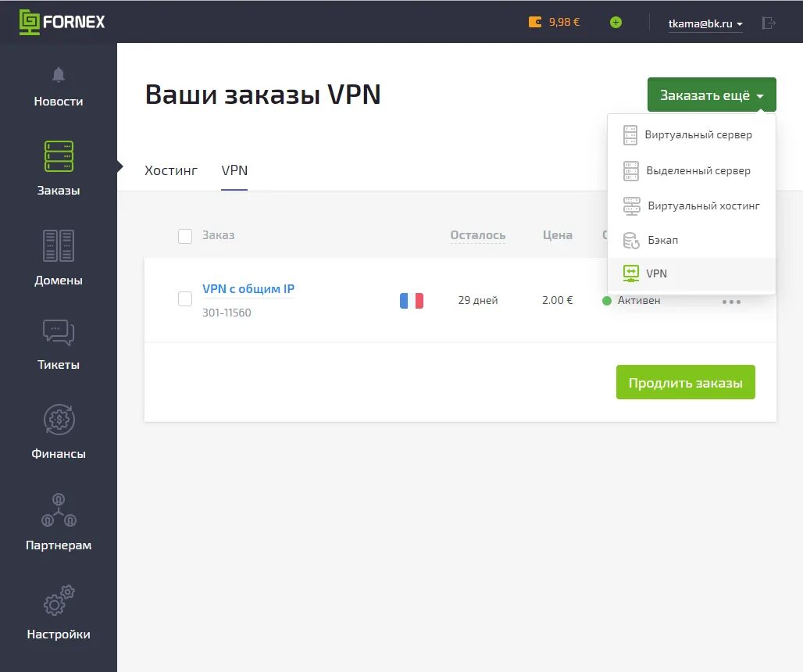
Task: Click the green VPN icon in dropdown
Action: click(631, 273)
